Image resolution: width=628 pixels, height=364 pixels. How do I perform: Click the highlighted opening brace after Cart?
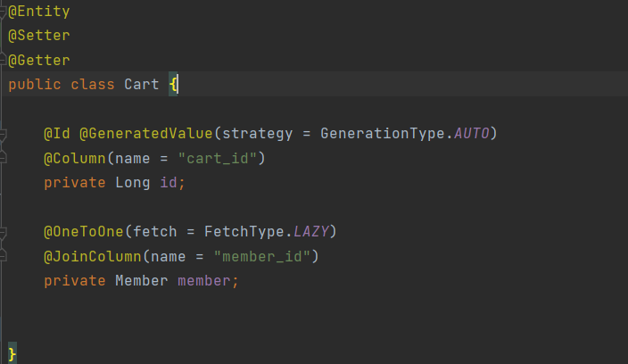[x=173, y=85]
